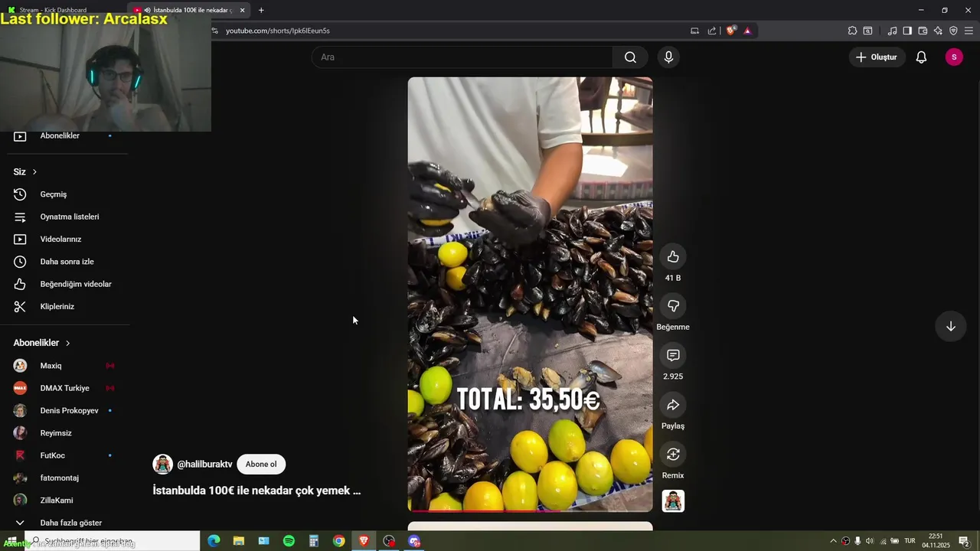980x551 pixels.
Task: Share the short with Paylaş arrow
Action: 673,405
